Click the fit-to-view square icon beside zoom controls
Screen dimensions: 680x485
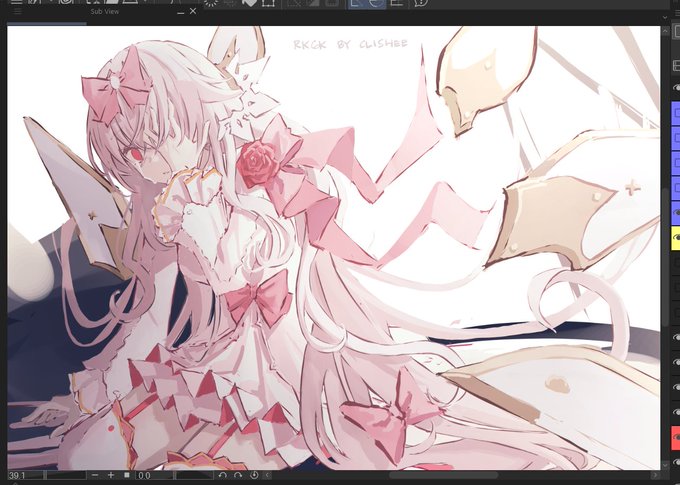pos(127,475)
